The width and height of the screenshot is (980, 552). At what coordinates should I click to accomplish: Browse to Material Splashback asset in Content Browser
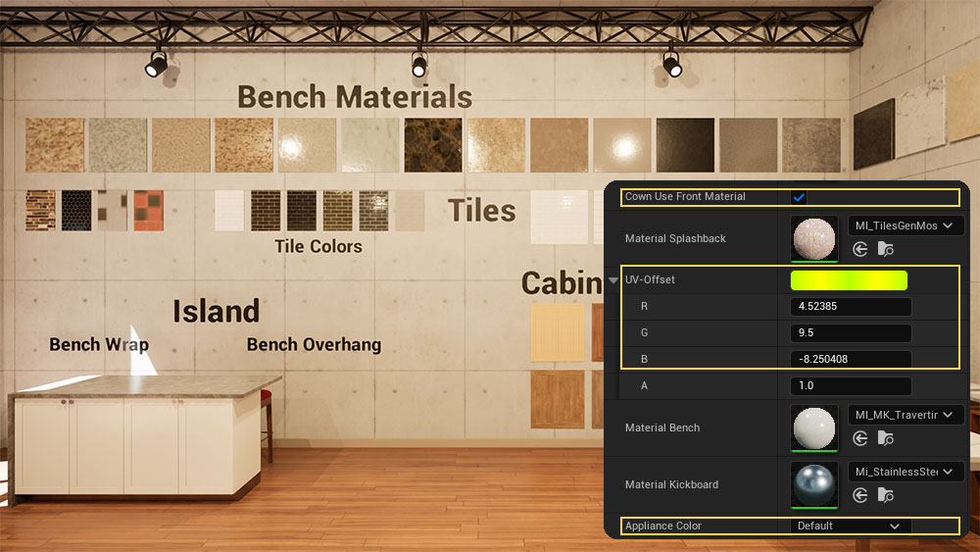click(x=885, y=250)
